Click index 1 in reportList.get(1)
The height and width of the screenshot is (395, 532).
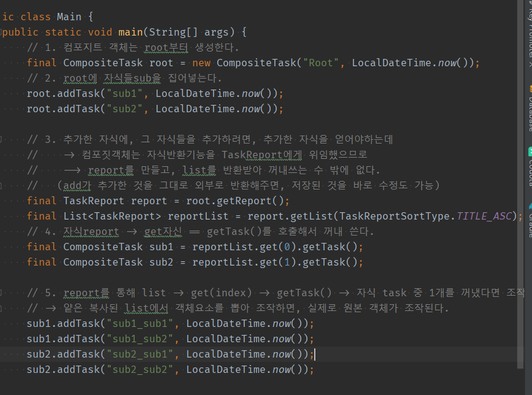pos(287,263)
